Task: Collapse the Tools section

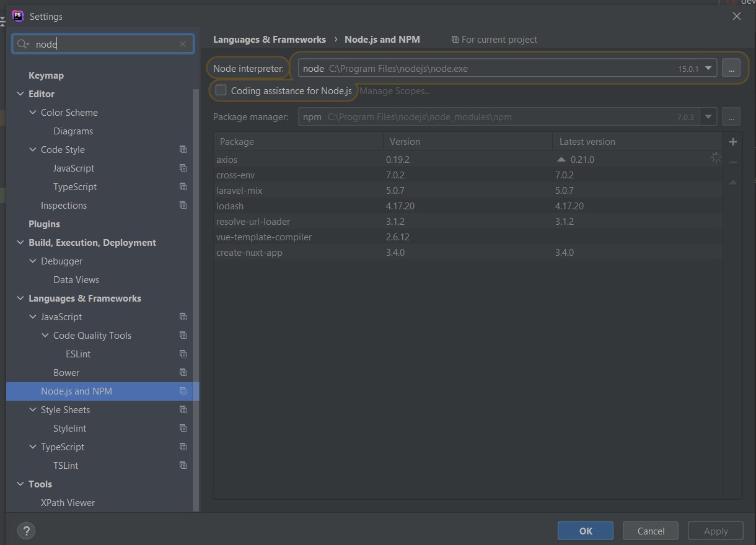Action: [x=20, y=484]
